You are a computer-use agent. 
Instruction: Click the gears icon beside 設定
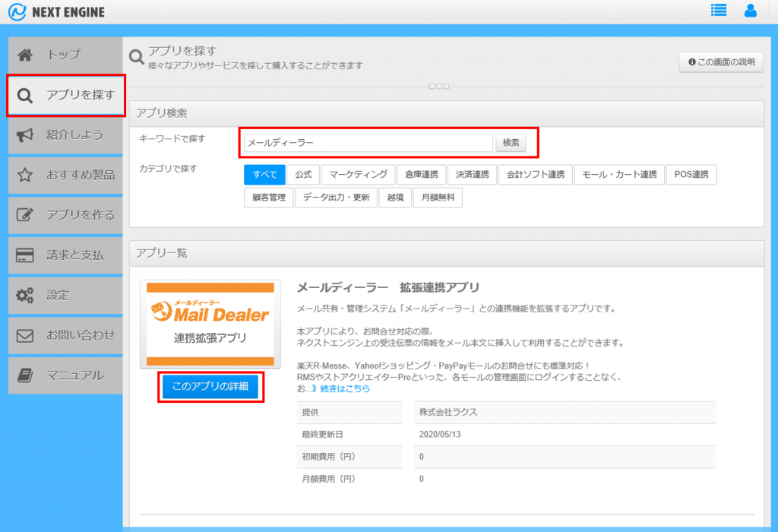click(25, 296)
